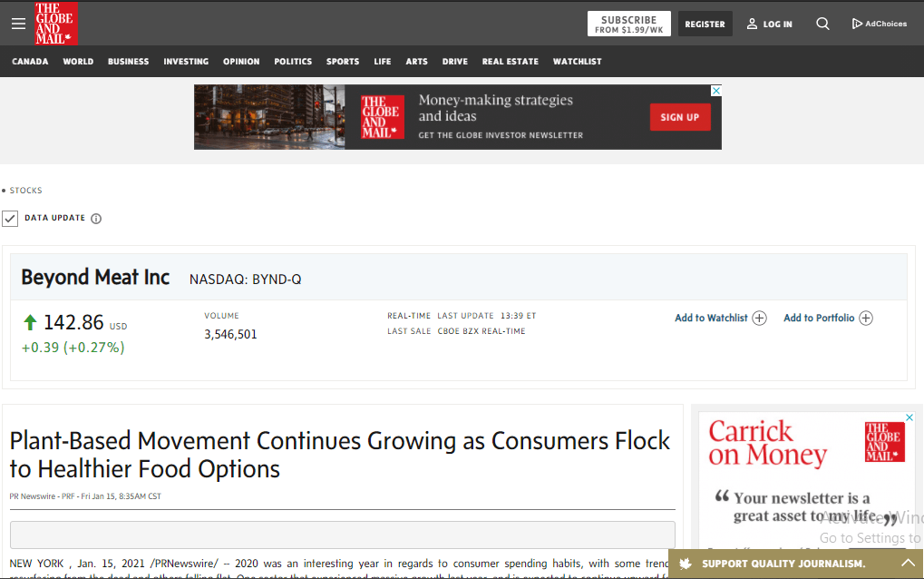Click the Register button
The width and height of the screenshot is (924, 579).
pyautogui.click(x=705, y=24)
